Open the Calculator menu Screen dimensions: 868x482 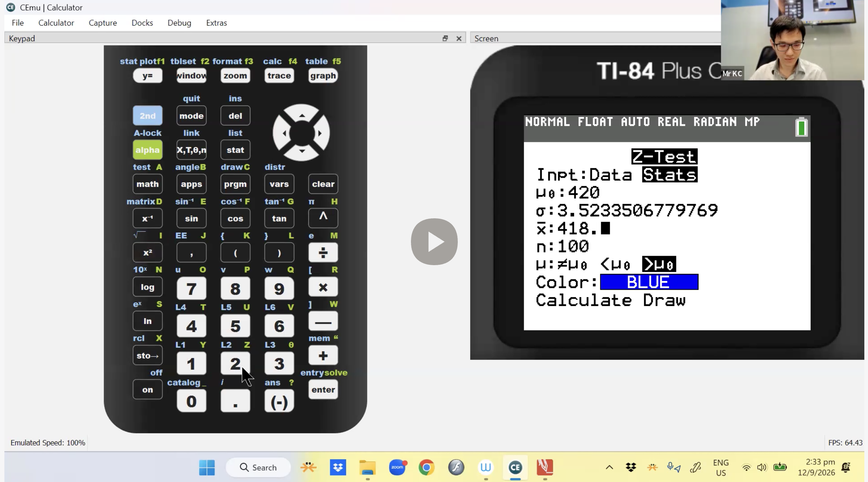[56, 23]
